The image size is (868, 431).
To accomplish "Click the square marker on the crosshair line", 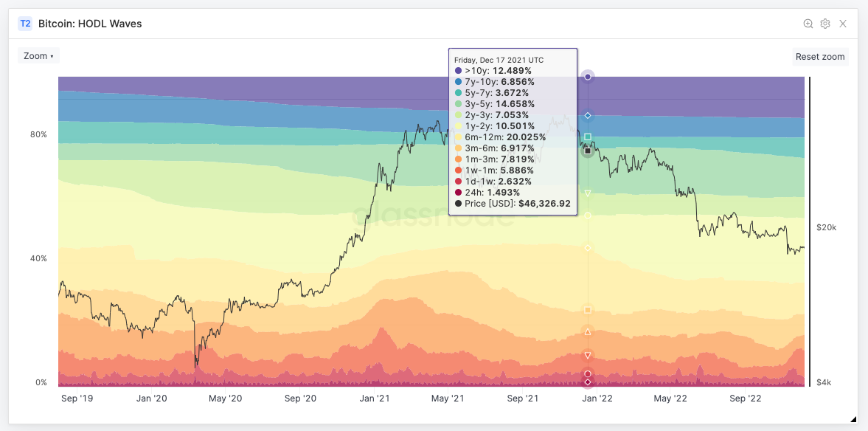I will (587, 135).
